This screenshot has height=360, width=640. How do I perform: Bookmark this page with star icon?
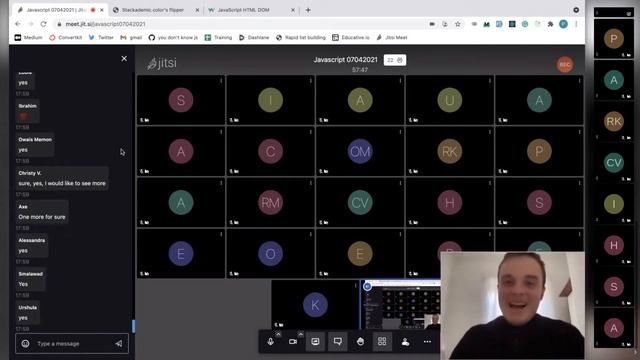click(x=458, y=24)
